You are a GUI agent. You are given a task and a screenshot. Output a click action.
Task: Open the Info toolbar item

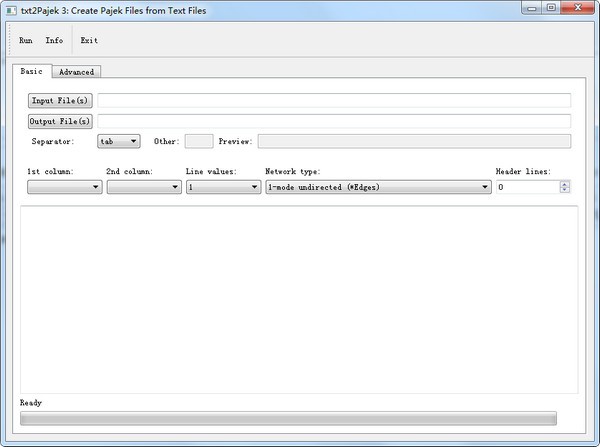(x=54, y=40)
